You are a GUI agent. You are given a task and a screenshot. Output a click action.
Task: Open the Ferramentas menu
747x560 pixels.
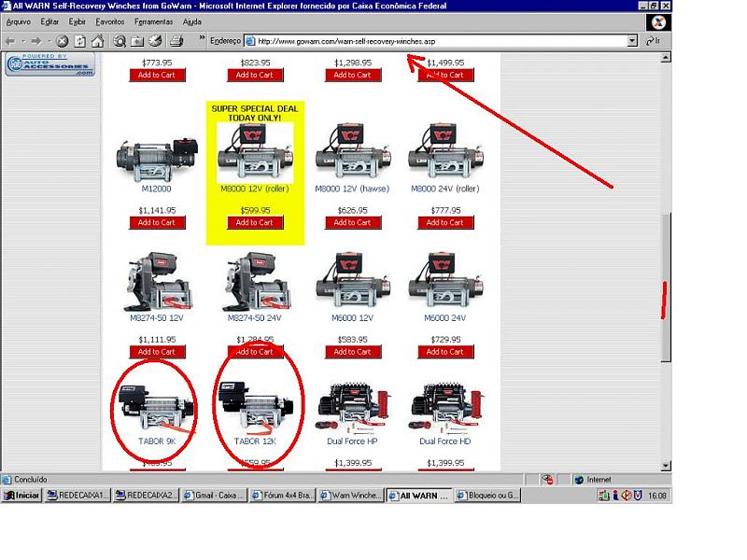pos(153,21)
